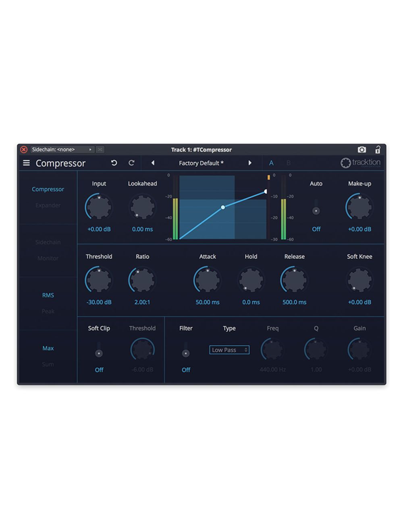Toggle the Auto make-up switch
The height and width of the screenshot is (532, 403).
tap(316, 210)
